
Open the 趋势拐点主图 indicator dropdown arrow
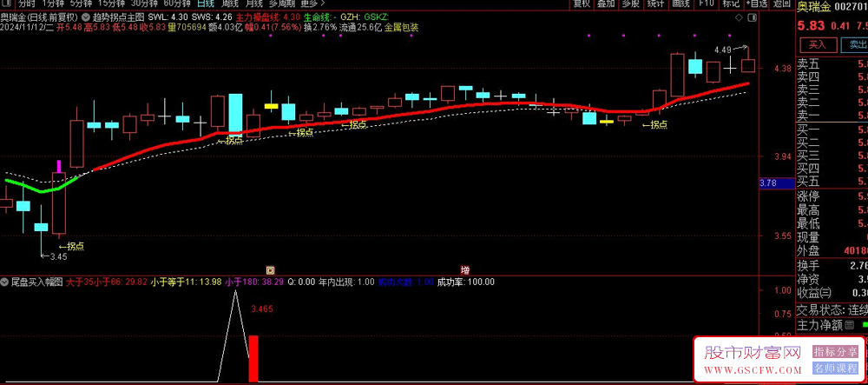[x=86, y=17]
